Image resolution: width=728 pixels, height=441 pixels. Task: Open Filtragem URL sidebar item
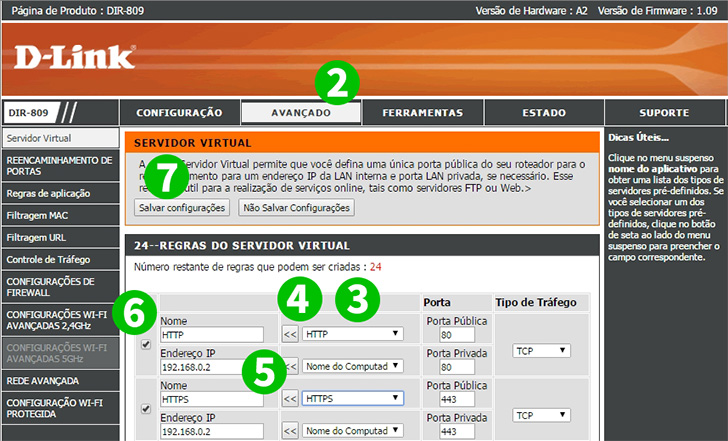[x=60, y=238]
